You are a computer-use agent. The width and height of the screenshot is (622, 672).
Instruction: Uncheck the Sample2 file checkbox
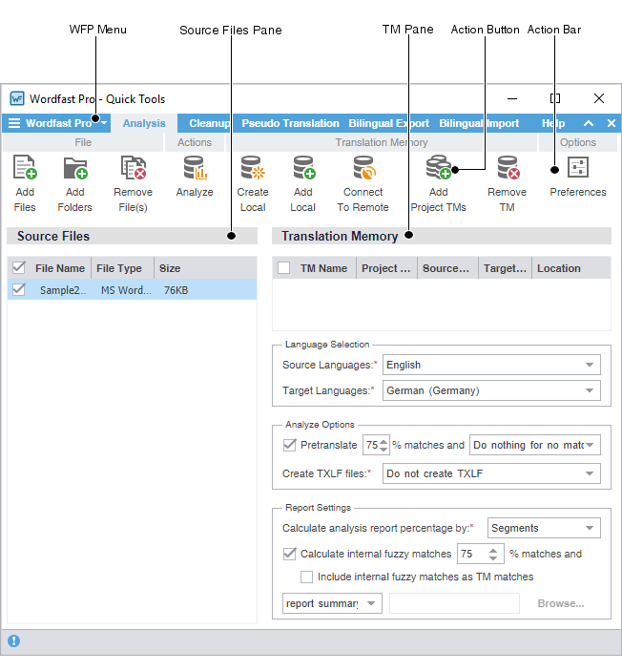tap(19, 290)
